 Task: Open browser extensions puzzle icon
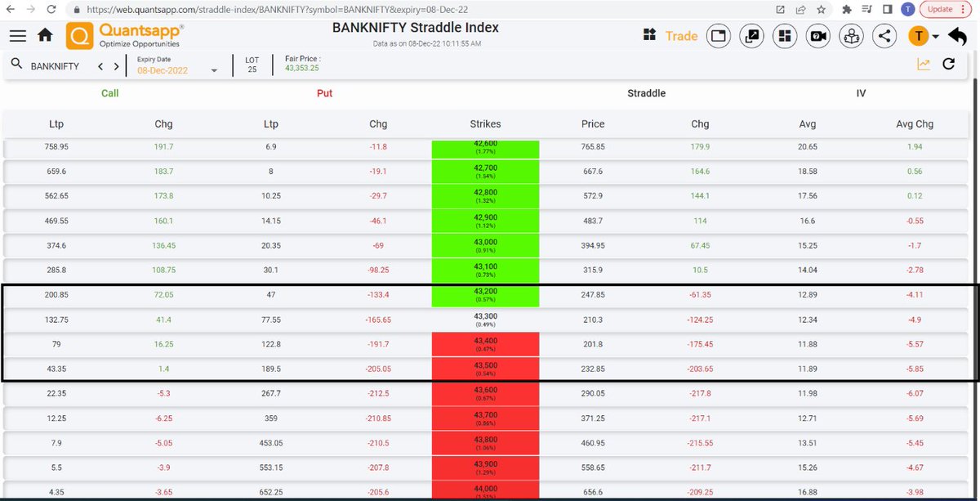[x=846, y=9]
